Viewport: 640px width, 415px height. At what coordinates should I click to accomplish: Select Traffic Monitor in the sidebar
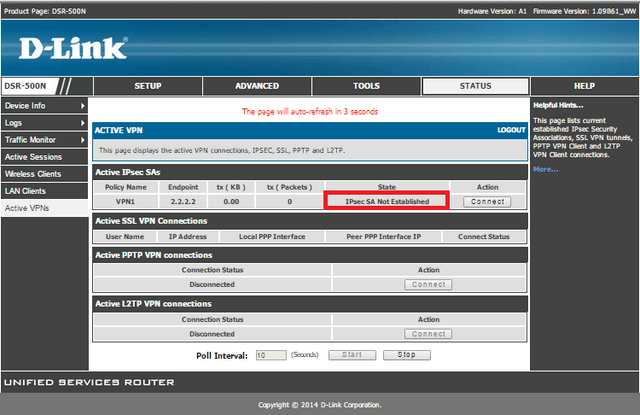(x=44, y=140)
